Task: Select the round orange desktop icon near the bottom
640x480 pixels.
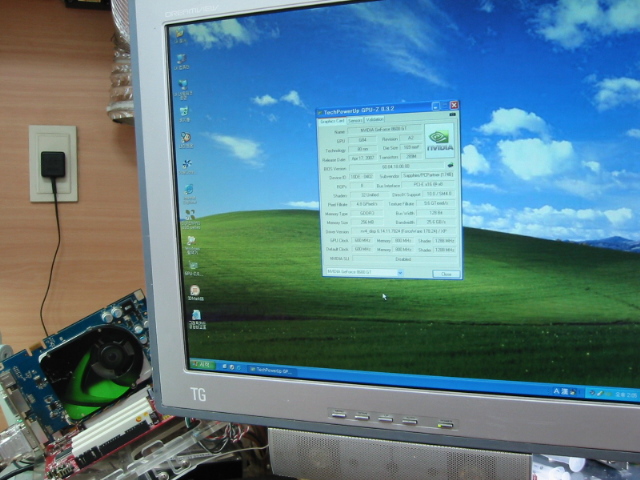Action: 194,291
